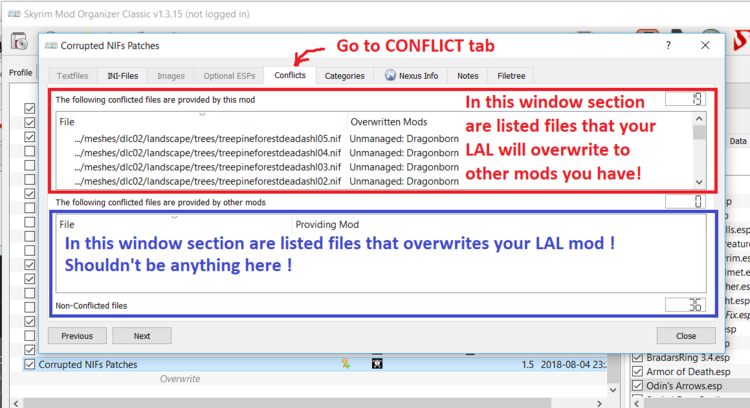Select the Optional ESPs tab
The image size is (750, 408).
(x=229, y=76)
